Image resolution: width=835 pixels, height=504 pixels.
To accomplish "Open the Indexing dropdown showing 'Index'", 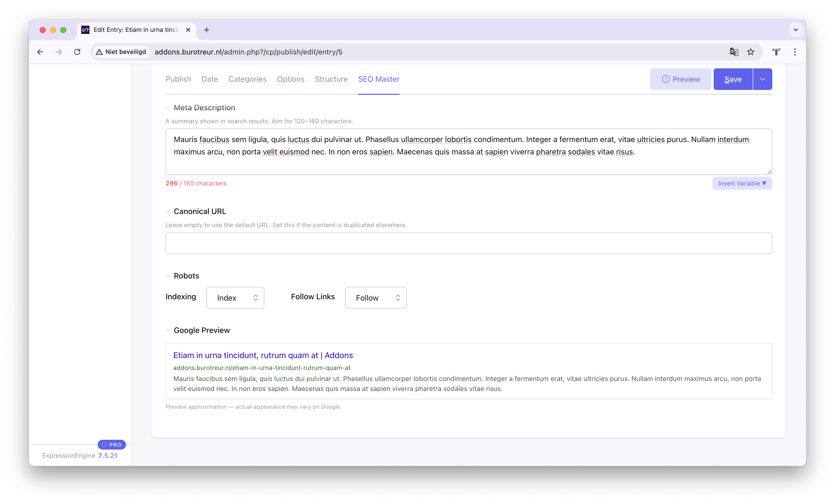I will [x=235, y=298].
